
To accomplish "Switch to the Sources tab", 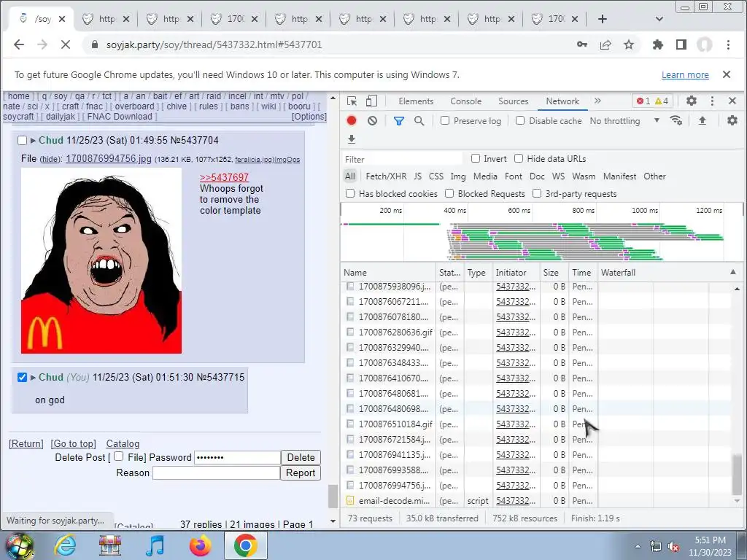I will coord(513,101).
